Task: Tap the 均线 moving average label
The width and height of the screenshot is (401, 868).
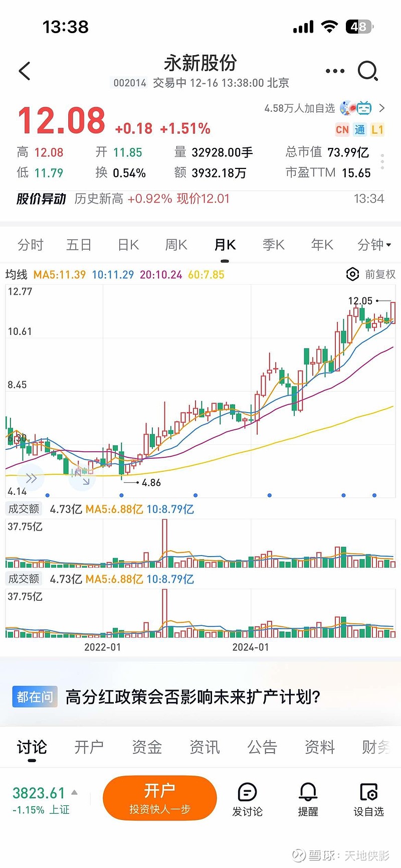Action: tap(16, 274)
